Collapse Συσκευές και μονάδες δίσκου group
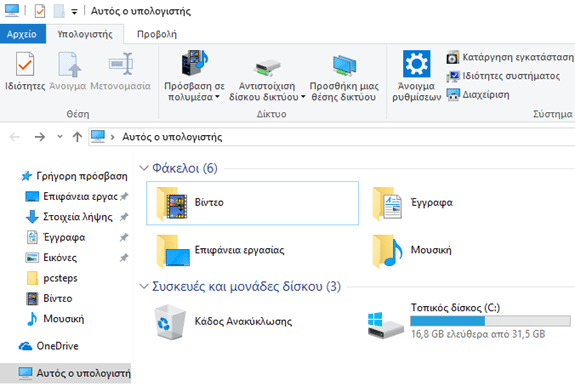Image resolution: width=575 pixels, height=386 pixels. [143, 286]
